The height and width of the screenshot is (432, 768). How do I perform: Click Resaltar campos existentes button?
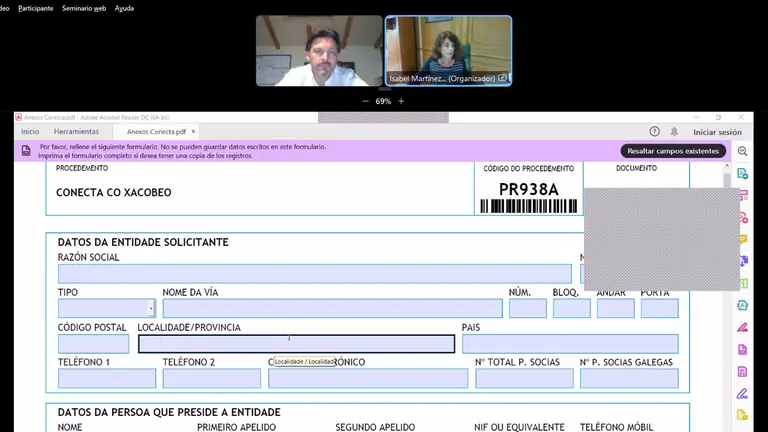point(673,151)
